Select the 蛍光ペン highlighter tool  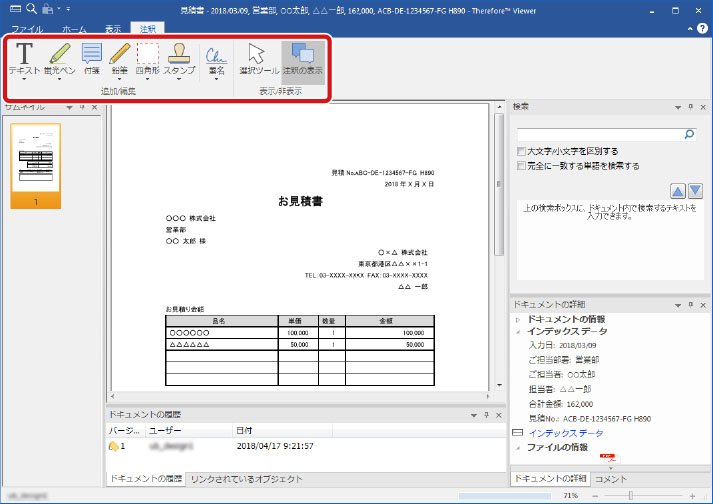point(58,56)
